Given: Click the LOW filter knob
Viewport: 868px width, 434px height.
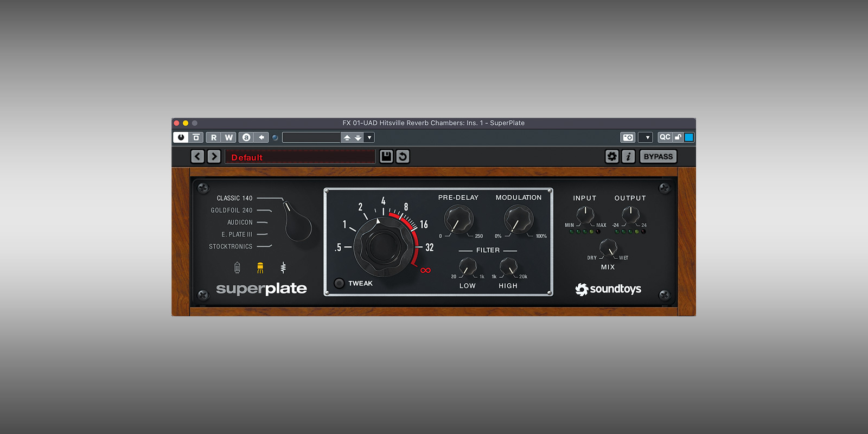Looking at the screenshot, I should click(x=468, y=266).
